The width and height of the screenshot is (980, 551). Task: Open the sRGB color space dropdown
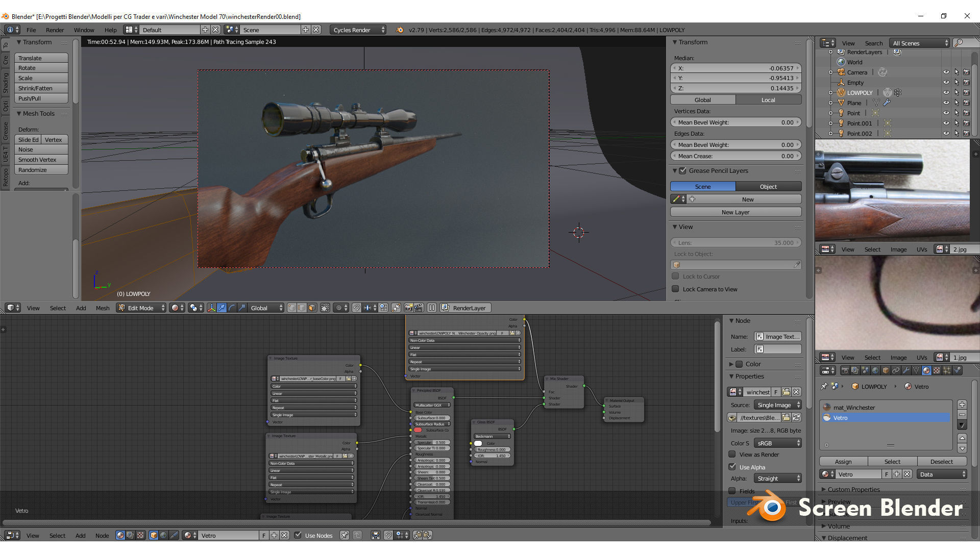point(777,443)
